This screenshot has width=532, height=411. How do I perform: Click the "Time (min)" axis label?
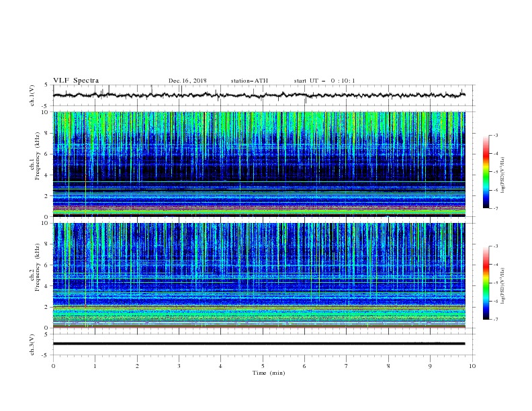click(269, 373)
